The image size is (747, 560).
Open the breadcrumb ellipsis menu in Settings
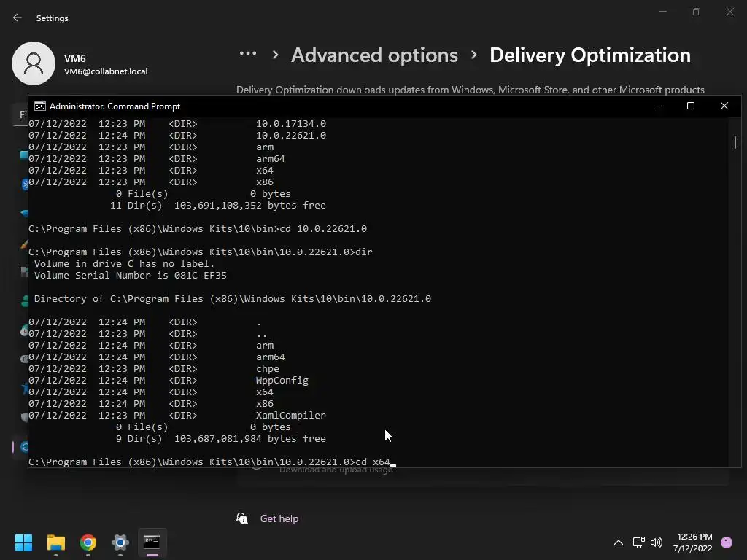pyautogui.click(x=248, y=54)
